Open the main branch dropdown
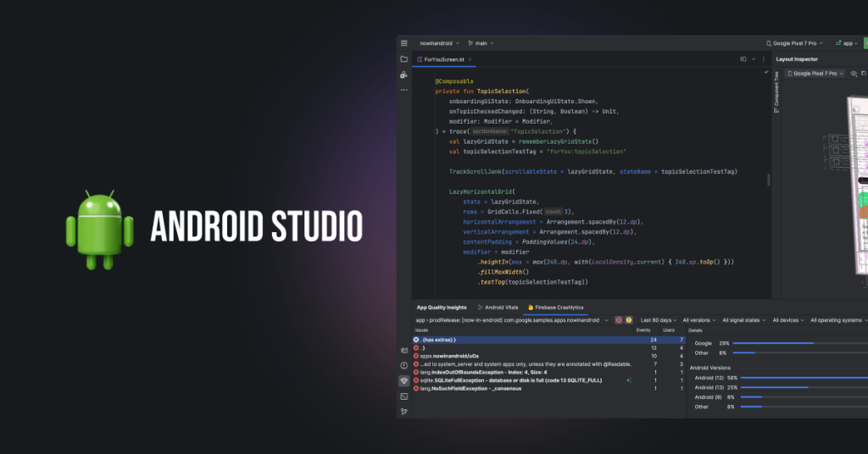Image resolution: width=868 pixels, height=454 pixels. [x=481, y=43]
